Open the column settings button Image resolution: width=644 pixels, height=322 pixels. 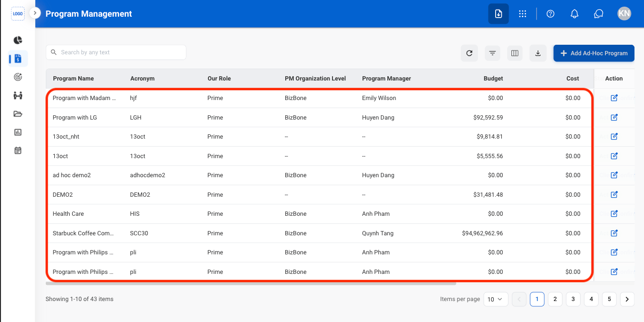[515, 53]
